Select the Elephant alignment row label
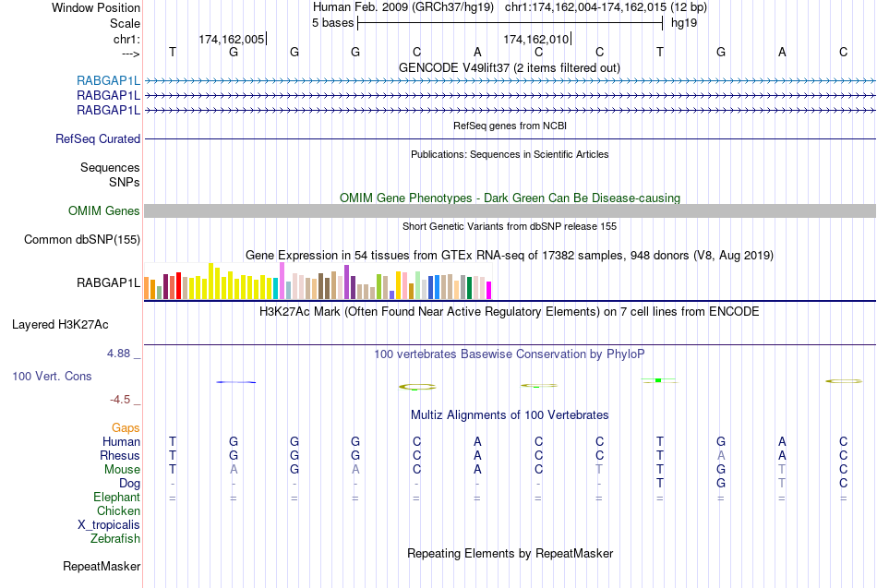This screenshot has width=877, height=588. (117, 497)
